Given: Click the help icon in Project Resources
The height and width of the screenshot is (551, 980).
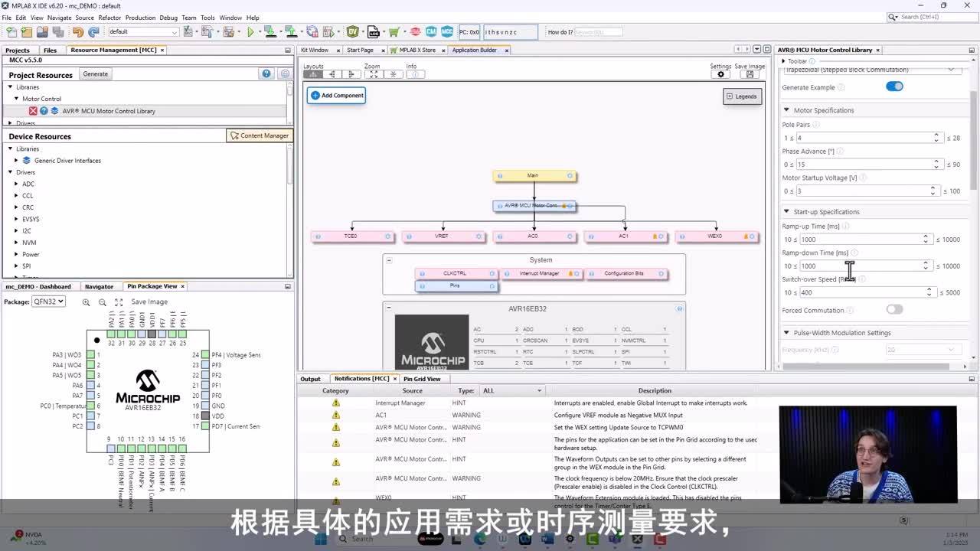Looking at the screenshot, I should pos(266,73).
